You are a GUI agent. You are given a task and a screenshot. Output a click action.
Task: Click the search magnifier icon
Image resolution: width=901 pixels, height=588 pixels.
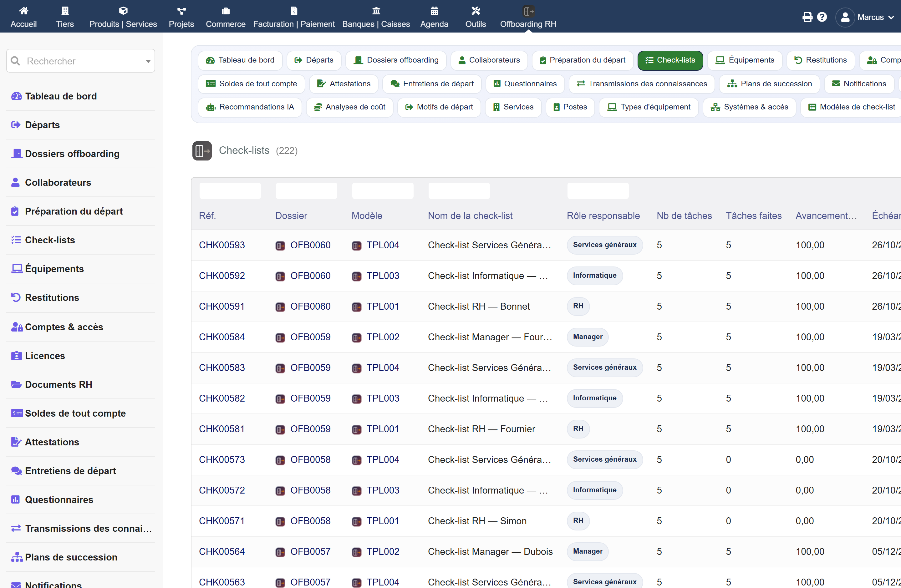[x=16, y=61]
